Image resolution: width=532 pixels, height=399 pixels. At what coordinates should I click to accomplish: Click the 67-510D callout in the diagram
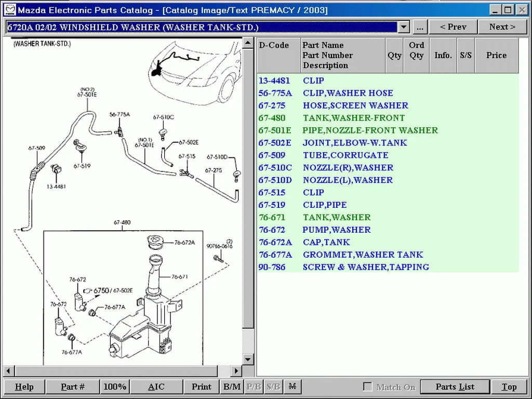217,157
